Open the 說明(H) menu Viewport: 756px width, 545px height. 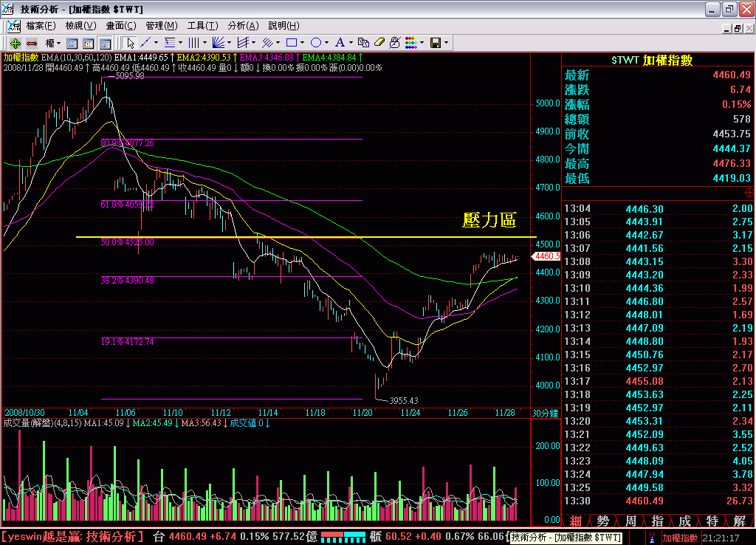tap(283, 26)
